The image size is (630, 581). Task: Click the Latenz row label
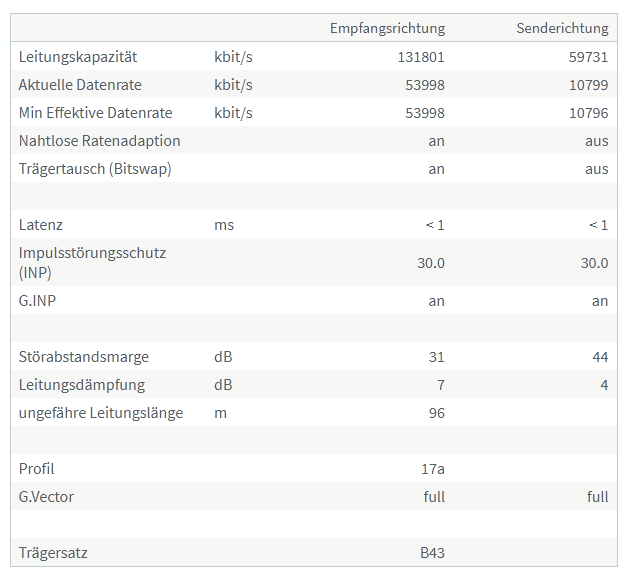coord(41,225)
